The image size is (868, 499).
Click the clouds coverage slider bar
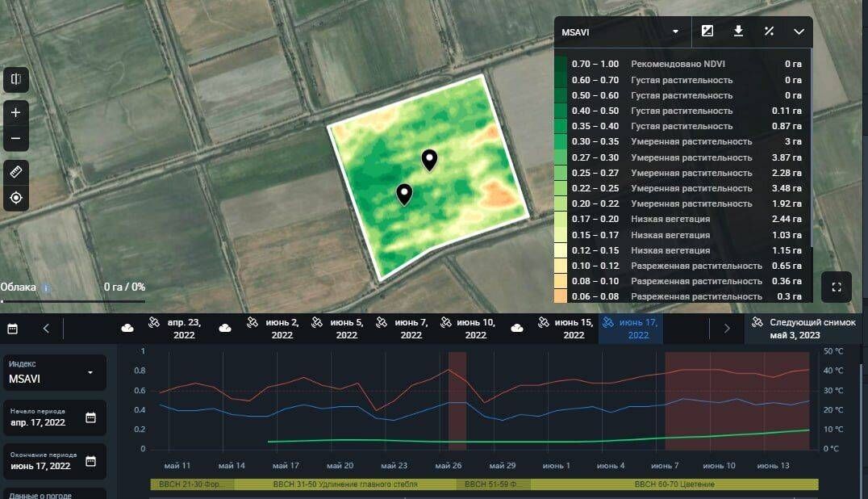click(x=73, y=302)
